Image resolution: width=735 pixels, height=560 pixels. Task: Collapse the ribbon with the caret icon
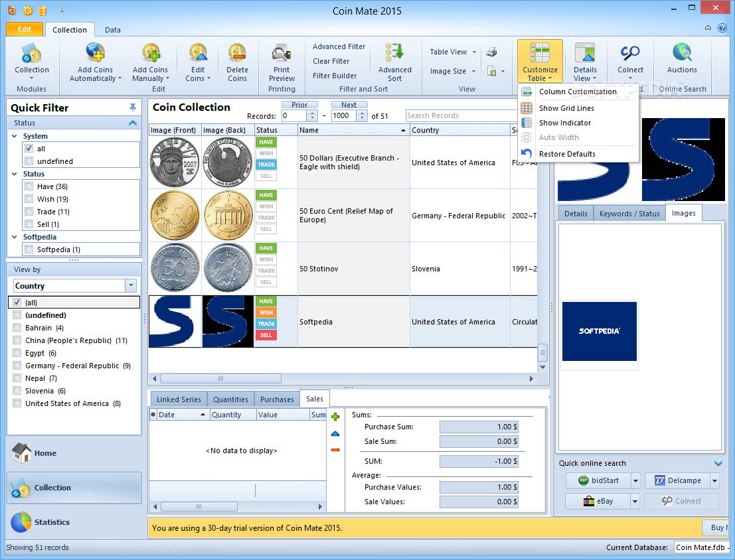708,28
